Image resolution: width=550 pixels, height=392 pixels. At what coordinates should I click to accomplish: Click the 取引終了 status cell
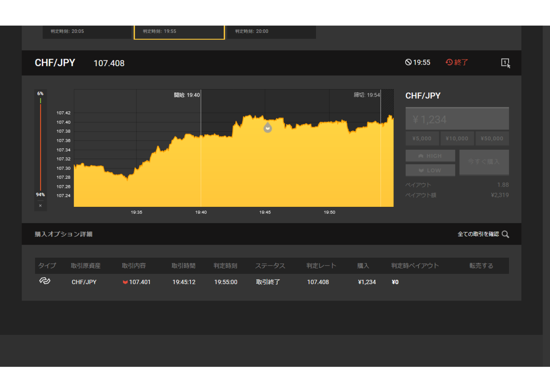click(268, 282)
